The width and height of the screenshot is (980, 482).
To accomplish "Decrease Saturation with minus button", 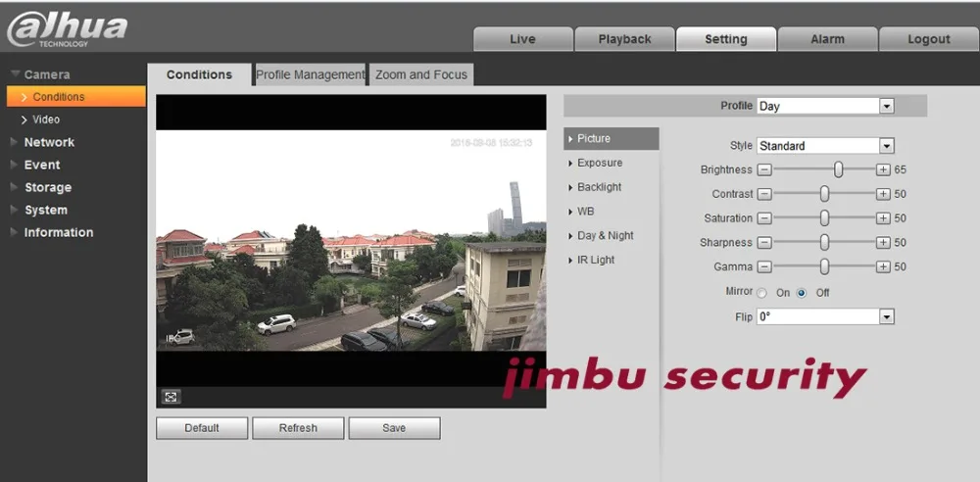I will [x=764, y=218].
